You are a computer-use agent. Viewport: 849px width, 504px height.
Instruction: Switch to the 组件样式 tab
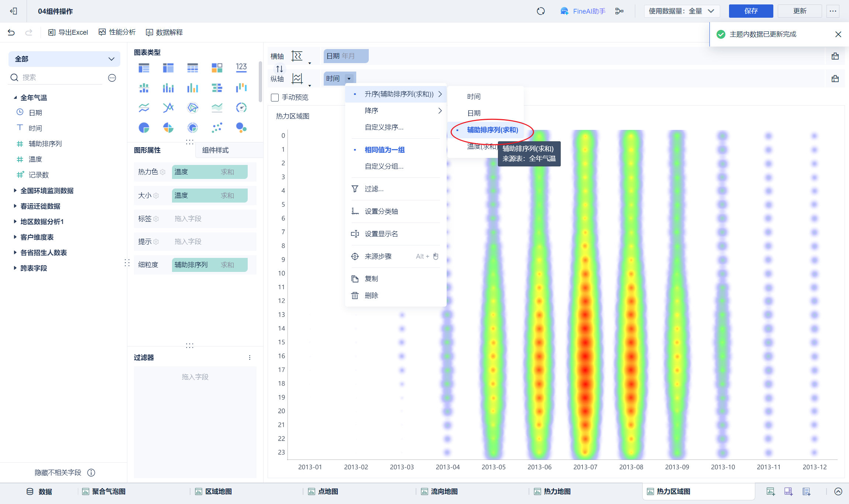click(x=215, y=150)
